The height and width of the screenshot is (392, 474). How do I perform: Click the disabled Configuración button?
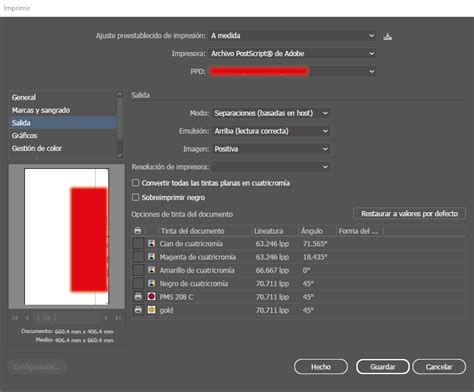tap(37, 367)
